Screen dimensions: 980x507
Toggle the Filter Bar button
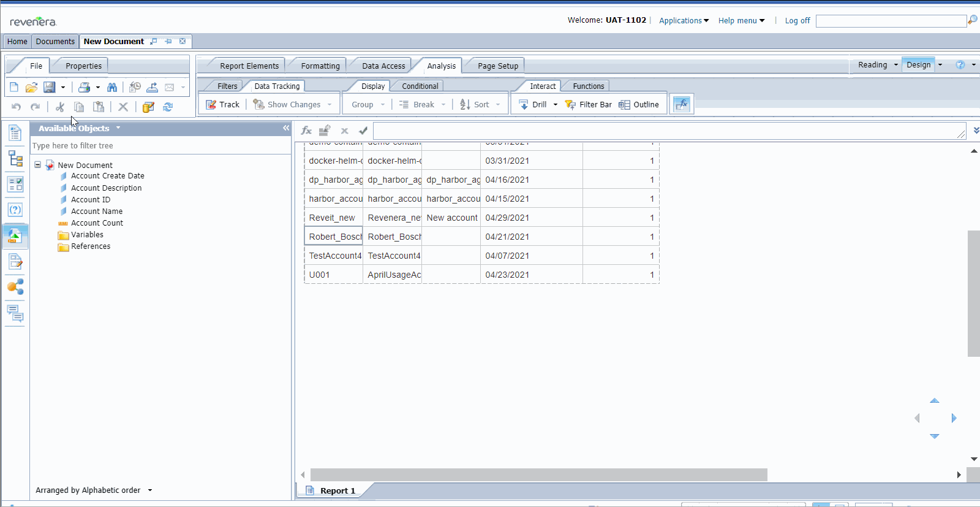pos(588,104)
